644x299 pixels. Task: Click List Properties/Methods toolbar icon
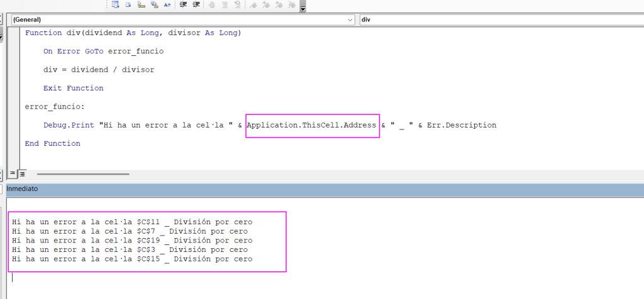pyautogui.click(x=116, y=4)
